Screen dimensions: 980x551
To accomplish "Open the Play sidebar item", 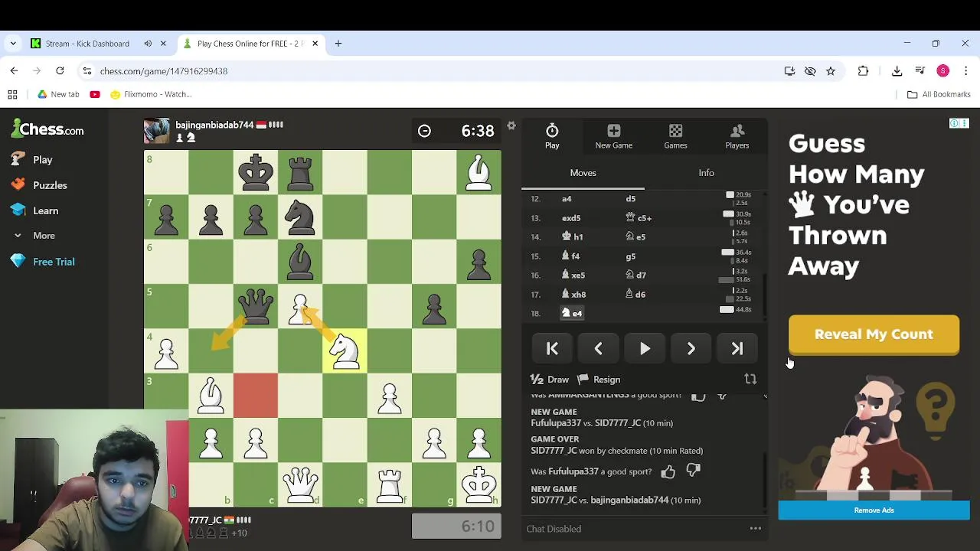I will pyautogui.click(x=32, y=160).
